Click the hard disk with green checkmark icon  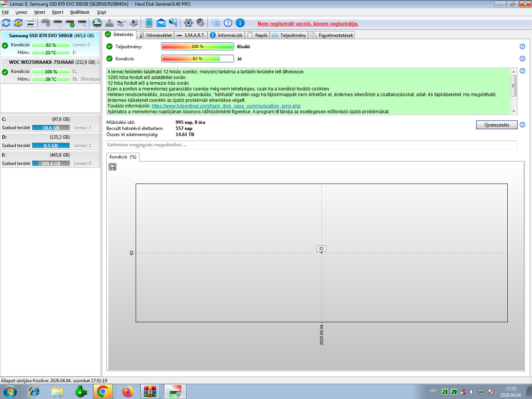click(70, 23)
